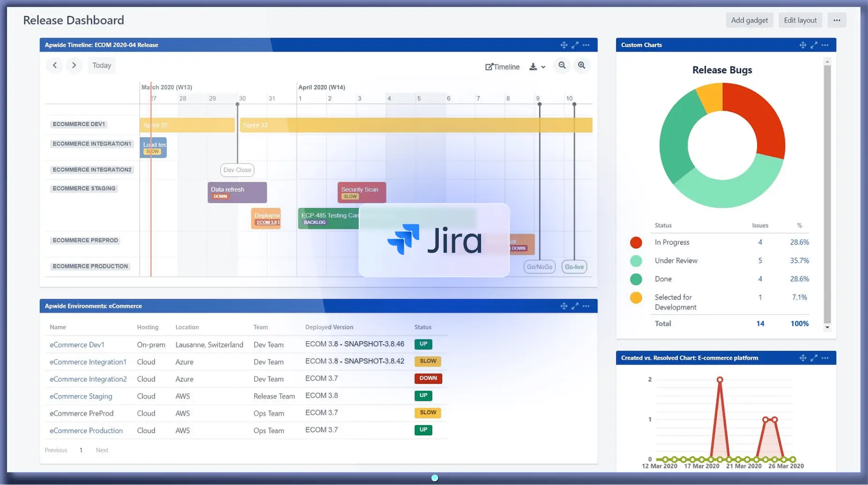Sort by the Status column header
The image size is (868, 485).
(423, 327)
